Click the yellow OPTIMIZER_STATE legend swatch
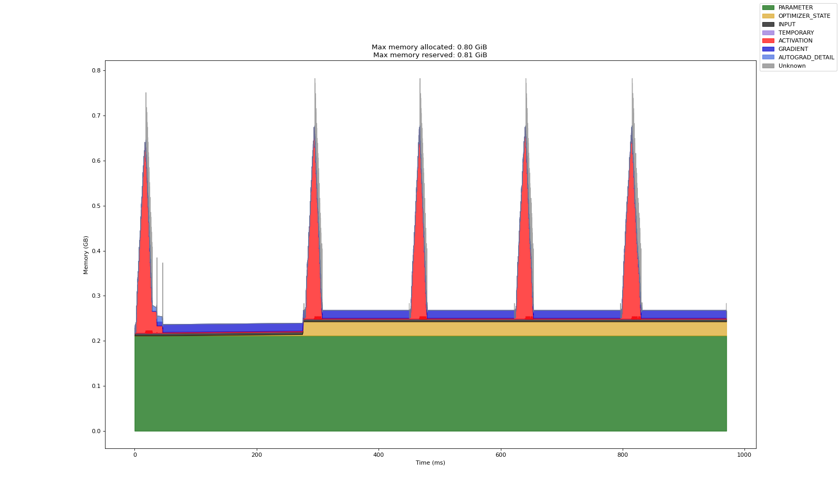 tap(768, 16)
